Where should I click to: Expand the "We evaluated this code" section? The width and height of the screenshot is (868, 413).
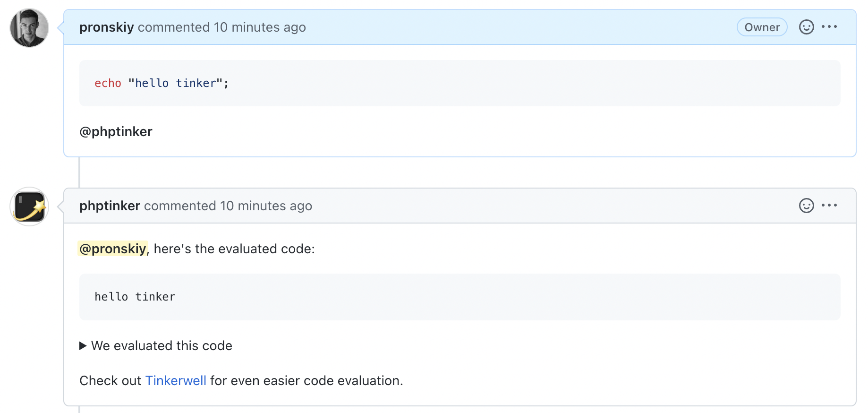click(x=156, y=346)
